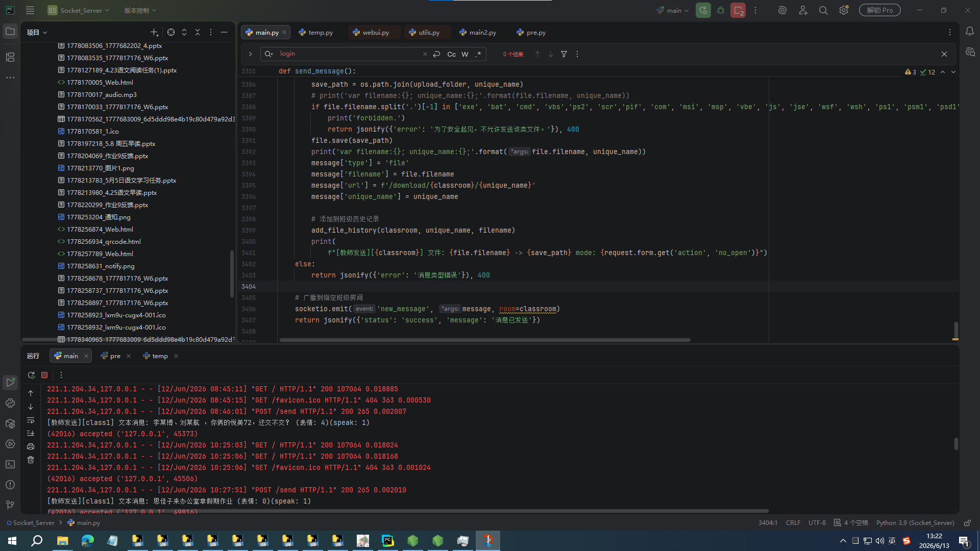
Task: Open run configuration main dropdown
Action: (673, 10)
